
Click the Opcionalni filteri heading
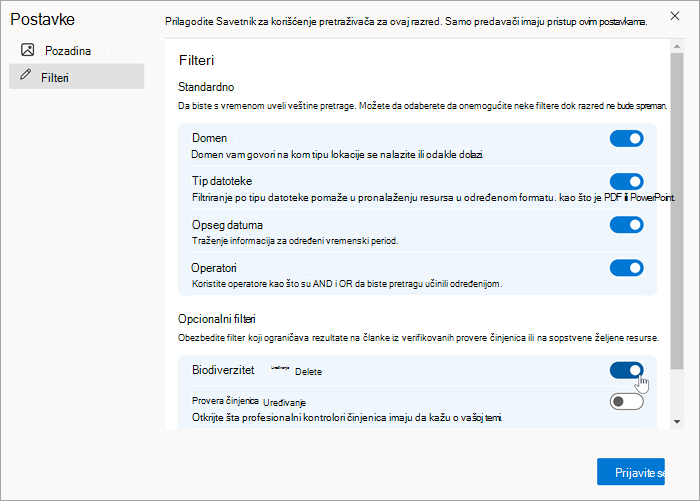217,319
